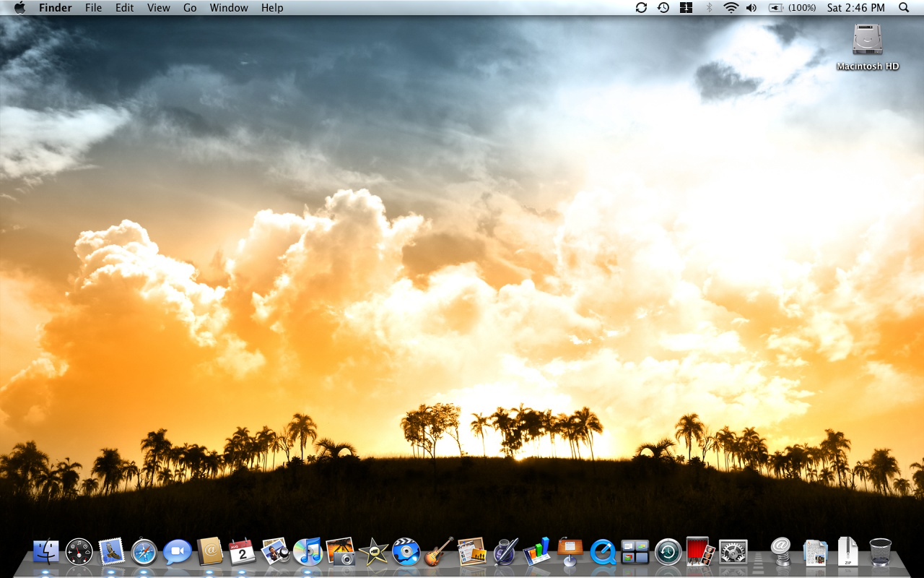Open the Documents stack in Dock

click(x=816, y=552)
